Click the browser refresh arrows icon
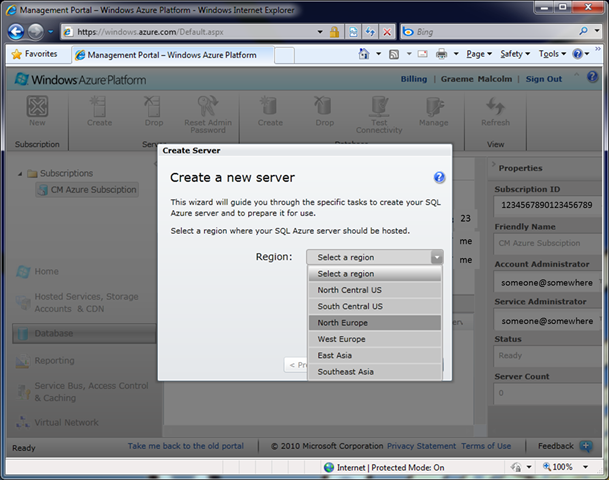 pos(370,32)
